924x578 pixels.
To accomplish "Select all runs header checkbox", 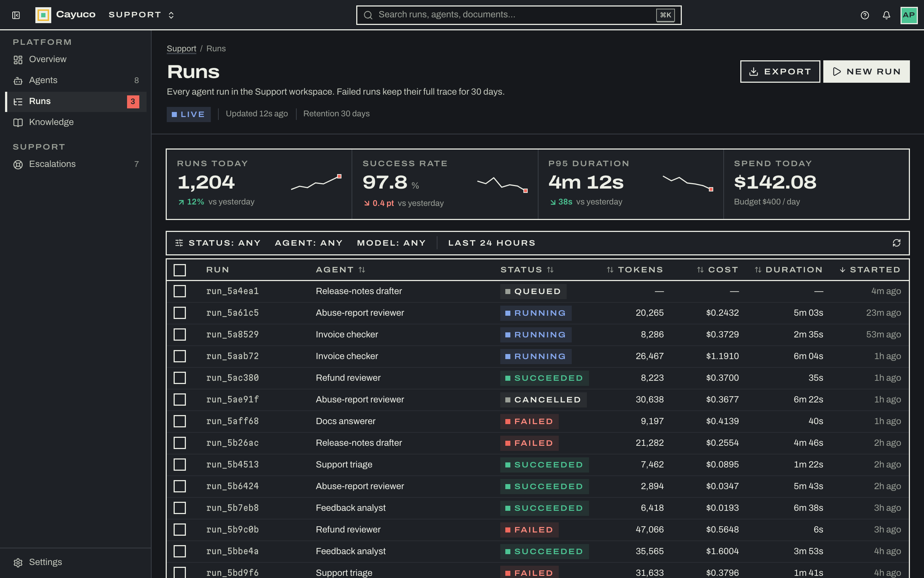I will click(180, 270).
